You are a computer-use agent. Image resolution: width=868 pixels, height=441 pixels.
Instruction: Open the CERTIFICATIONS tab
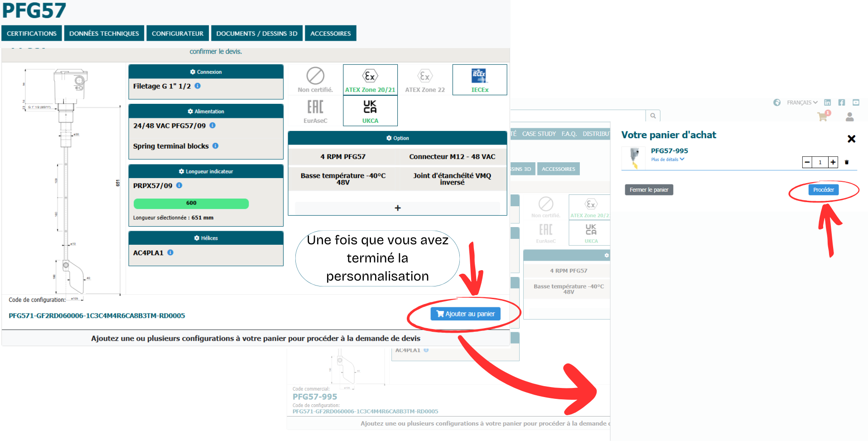(32, 33)
